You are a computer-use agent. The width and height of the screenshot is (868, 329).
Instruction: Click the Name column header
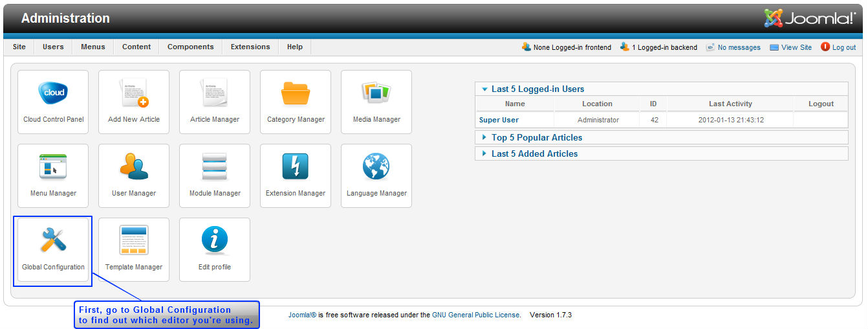click(x=515, y=104)
